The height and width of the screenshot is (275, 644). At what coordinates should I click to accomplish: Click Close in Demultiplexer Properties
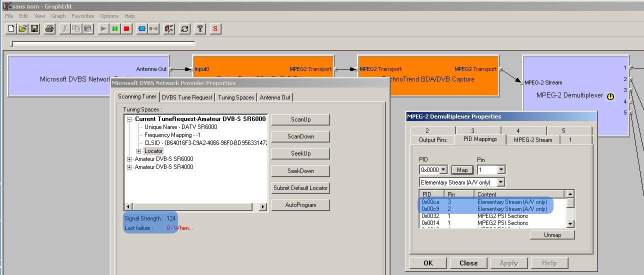468,263
